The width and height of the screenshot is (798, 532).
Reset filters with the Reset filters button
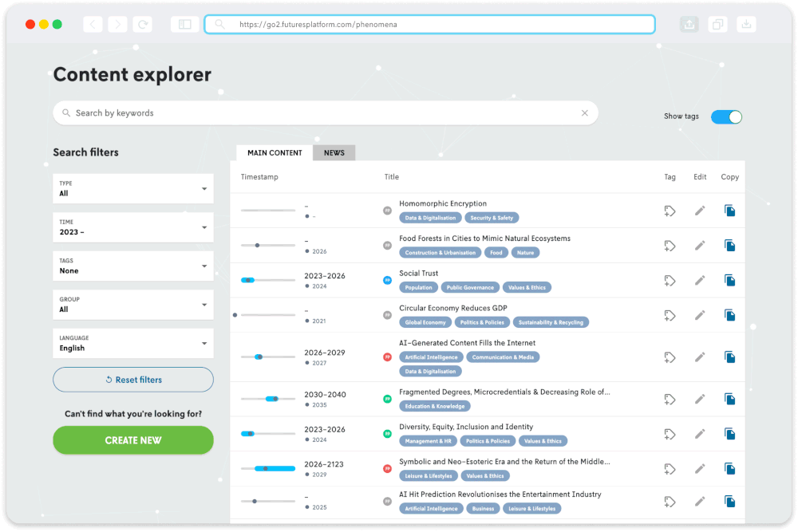coord(132,379)
